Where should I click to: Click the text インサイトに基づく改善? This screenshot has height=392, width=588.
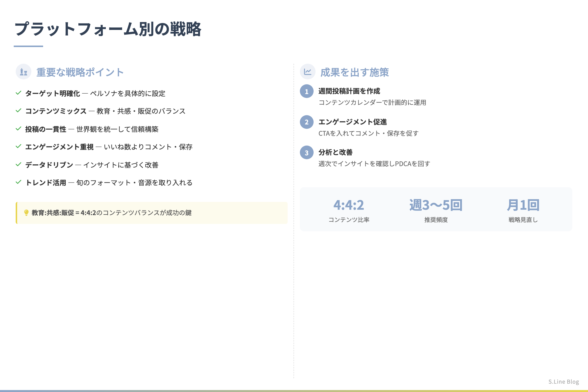(x=121, y=165)
